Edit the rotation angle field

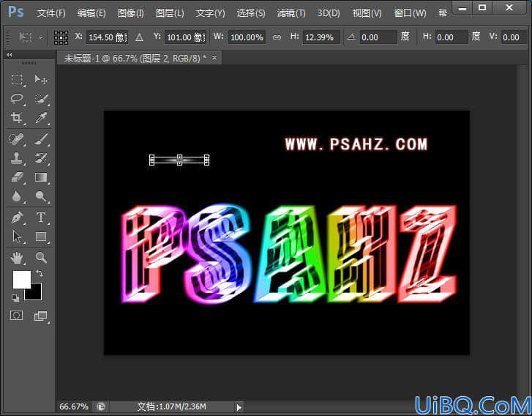click(x=378, y=37)
